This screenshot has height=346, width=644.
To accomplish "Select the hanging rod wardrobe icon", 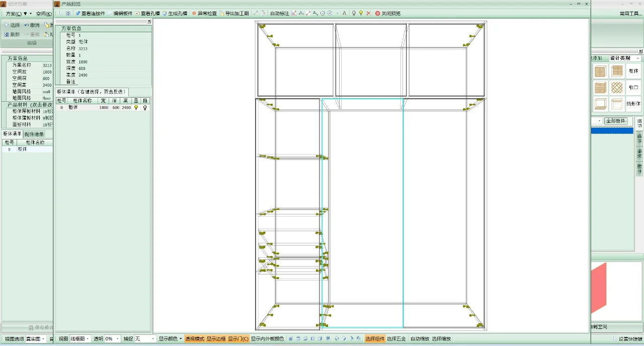I will 617,104.
